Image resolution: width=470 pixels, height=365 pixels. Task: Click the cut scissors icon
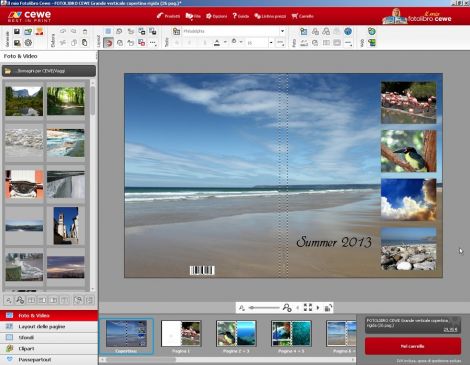tap(63, 43)
